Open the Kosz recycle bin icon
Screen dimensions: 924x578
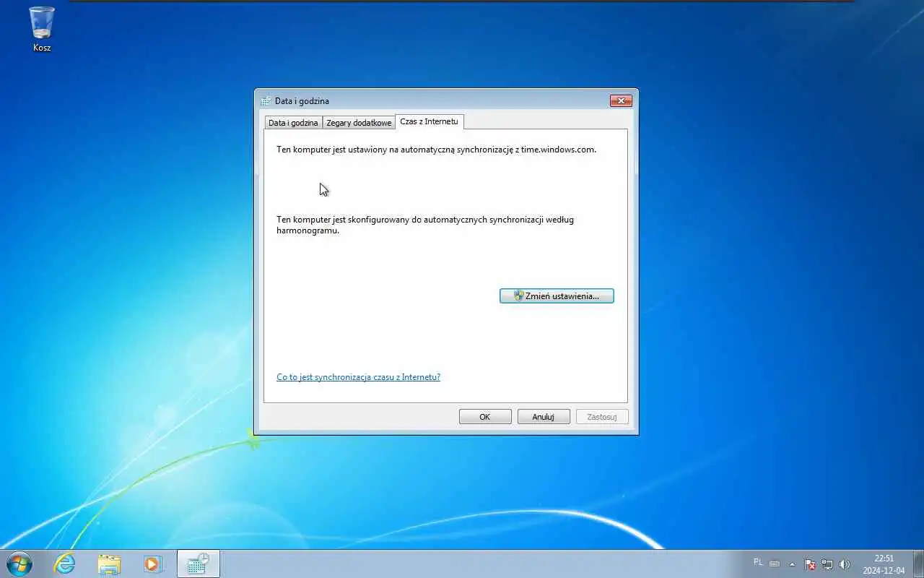tap(42, 29)
